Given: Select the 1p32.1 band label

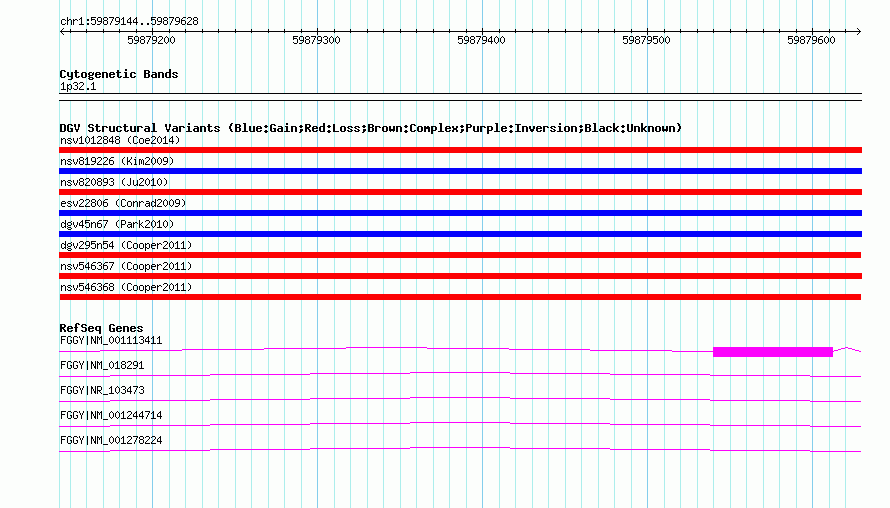Looking at the screenshot, I should pos(78,87).
